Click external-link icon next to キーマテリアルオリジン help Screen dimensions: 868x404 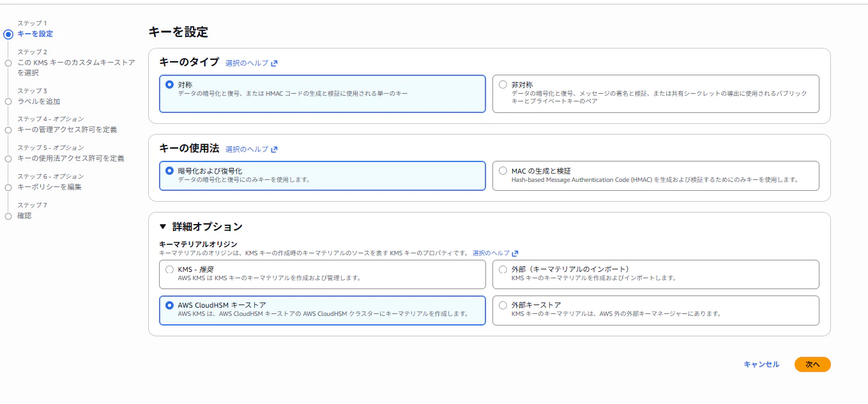[515, 253]
